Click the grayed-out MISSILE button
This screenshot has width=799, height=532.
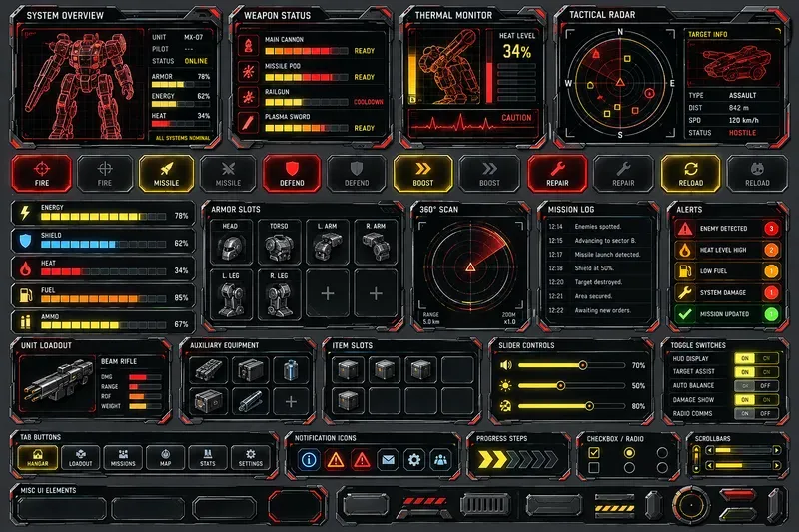tap(228, 173)
